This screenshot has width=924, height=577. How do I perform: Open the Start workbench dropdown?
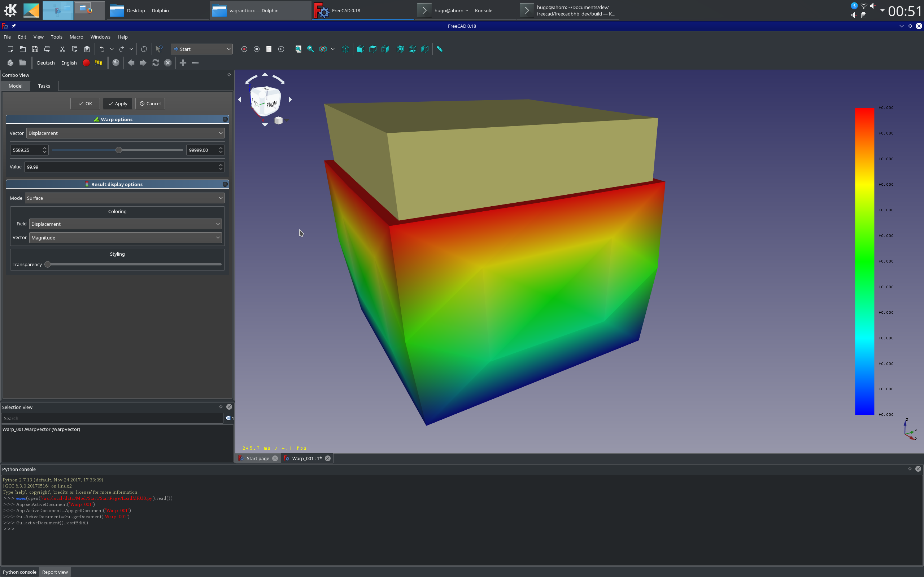point(202,49)
